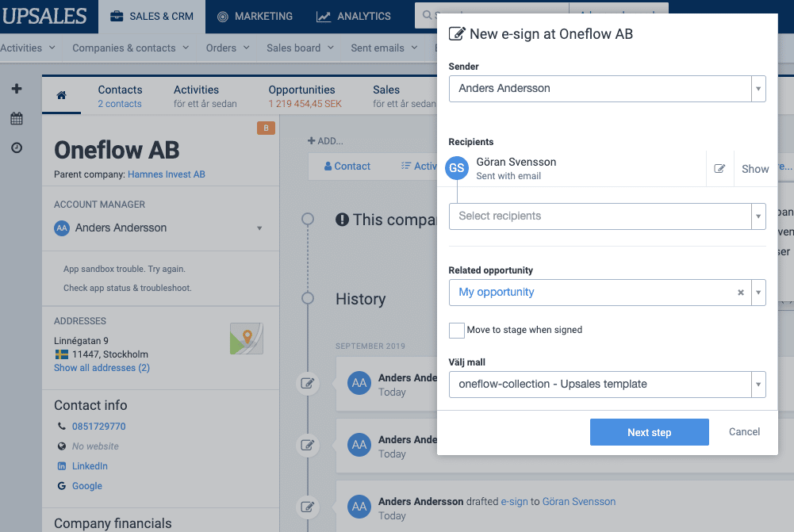Click the Marketing target icon
The width and height of the screenshot is (794, 532).
222,17
